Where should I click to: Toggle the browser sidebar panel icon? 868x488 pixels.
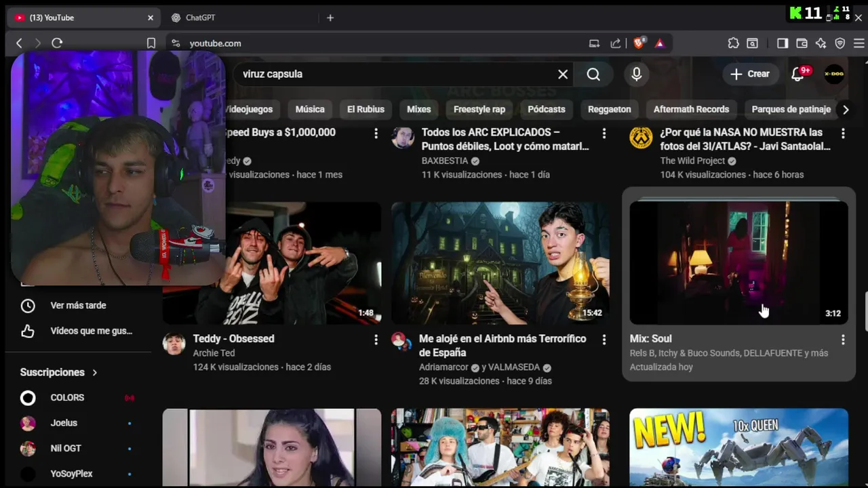coord(783,43)
